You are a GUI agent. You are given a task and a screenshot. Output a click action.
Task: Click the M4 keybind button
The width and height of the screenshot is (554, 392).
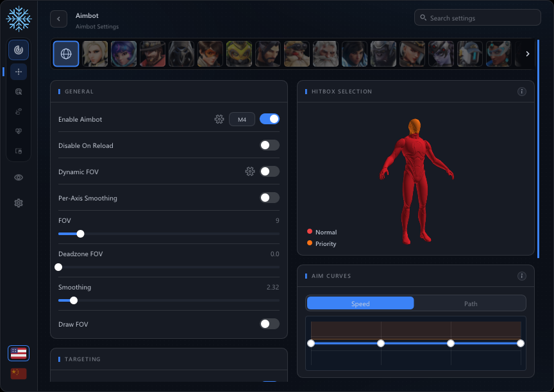click(x=242, y=119)
